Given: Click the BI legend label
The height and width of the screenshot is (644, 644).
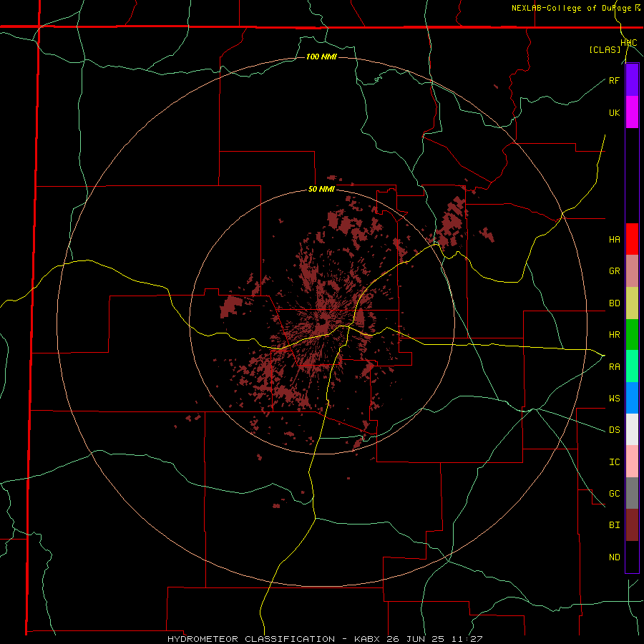Looking at the screenshot, I should 614,525.
